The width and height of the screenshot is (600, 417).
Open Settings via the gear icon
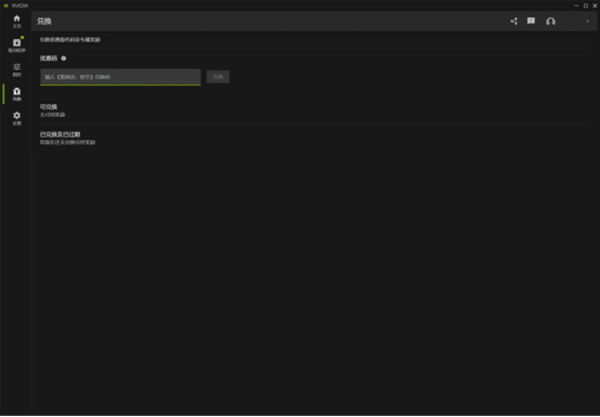click(16, 117)
